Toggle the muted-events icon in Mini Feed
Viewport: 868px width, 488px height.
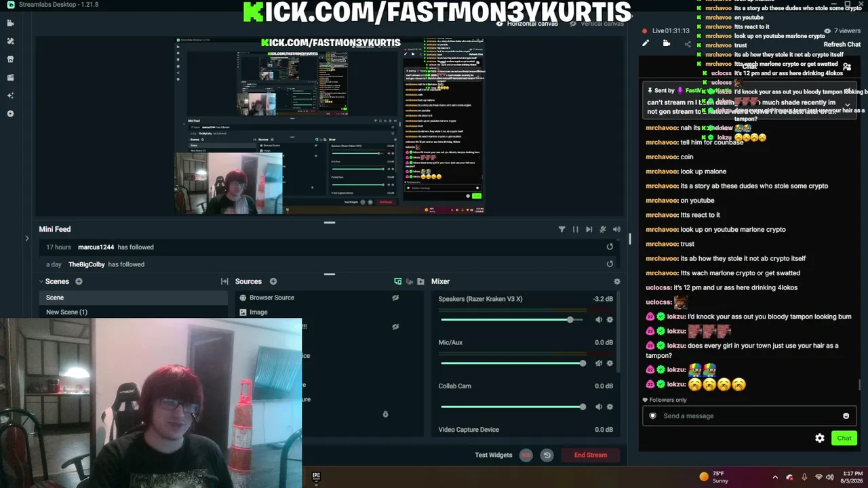coord(603,230)
